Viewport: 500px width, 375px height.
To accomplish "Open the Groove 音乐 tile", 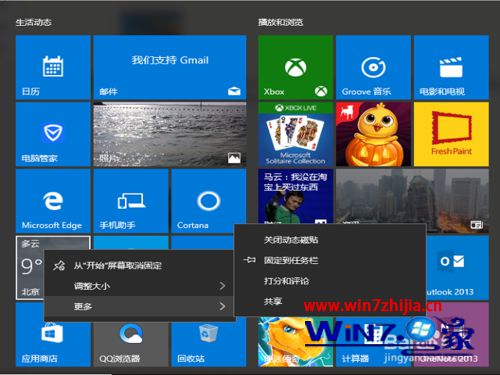I will pos(373,67).
